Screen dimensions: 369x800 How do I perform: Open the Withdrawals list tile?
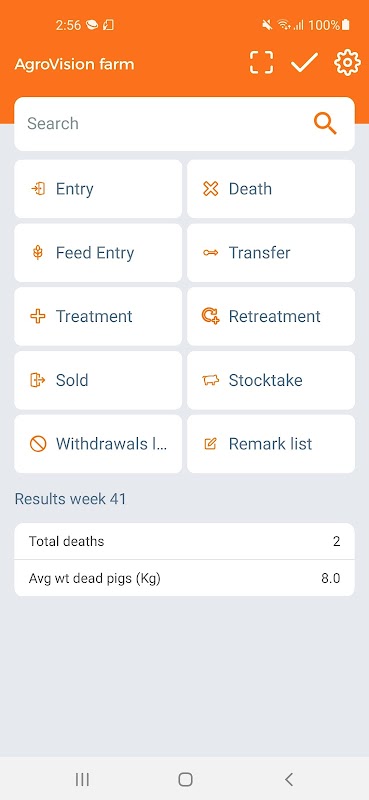click(98, 444)
